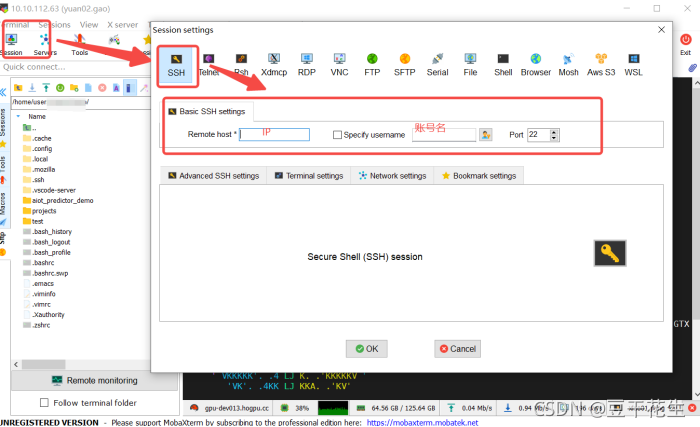Open the Remote monitoring button
This screenshot has width=700, height=427.
[x=94, y=381]
